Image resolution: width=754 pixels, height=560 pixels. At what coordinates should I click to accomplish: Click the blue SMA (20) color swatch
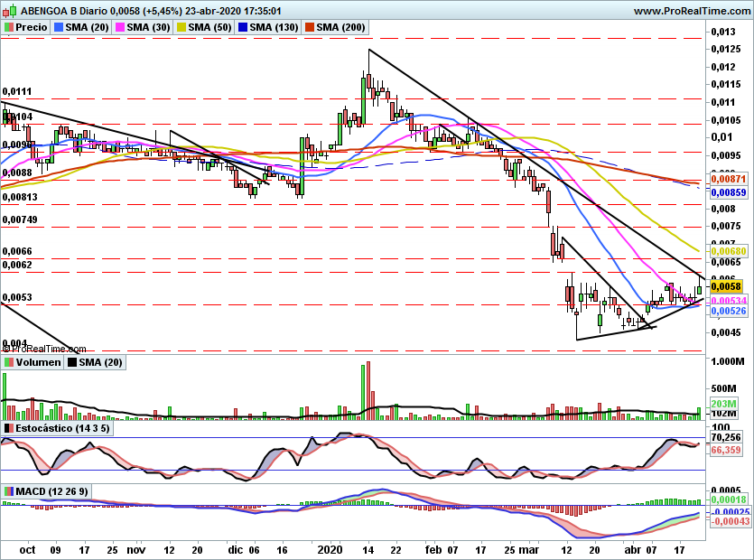pyautogui.click(x=58, y=27)
